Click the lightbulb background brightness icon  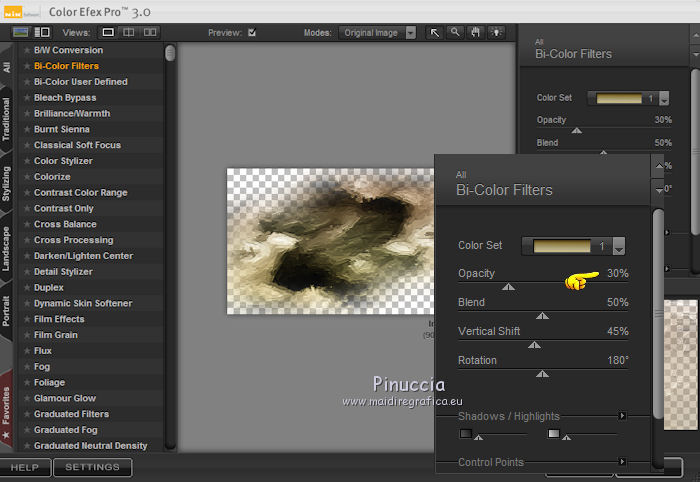coord(496,32)
